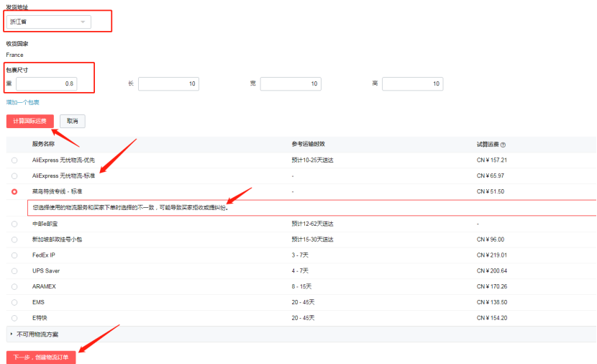Click the logistics mismatch warning message

pos(130,208)
